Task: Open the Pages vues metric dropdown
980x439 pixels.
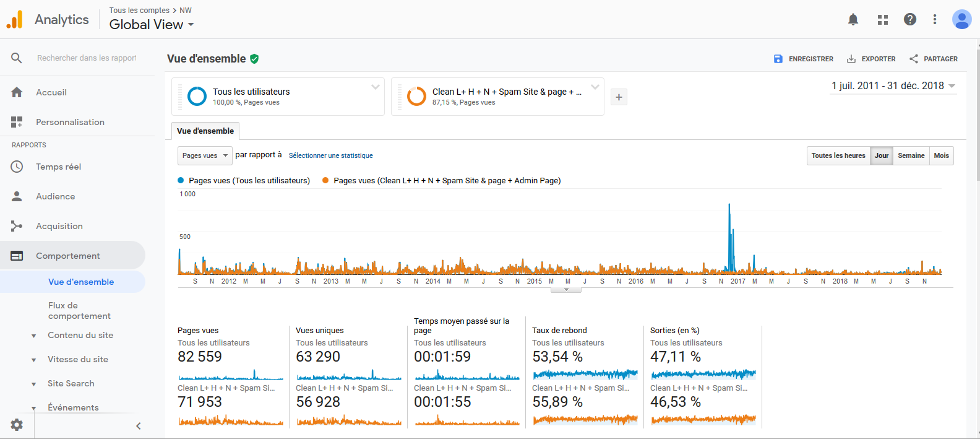Action: [205, 155]
